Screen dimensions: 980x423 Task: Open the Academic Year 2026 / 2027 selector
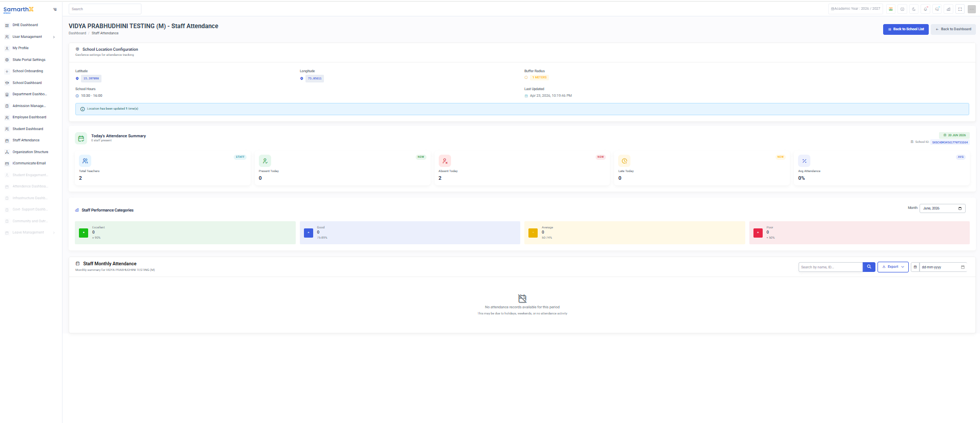[855, 9]
